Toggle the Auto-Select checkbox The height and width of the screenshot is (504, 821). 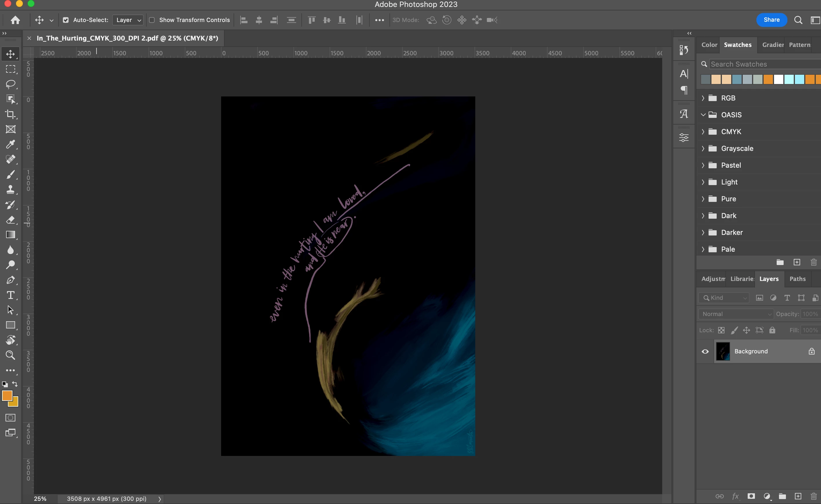point(66,20)
